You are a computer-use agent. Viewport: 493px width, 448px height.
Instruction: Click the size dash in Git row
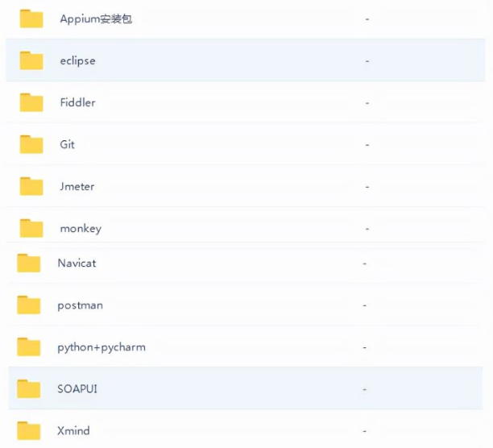(367, 145)
